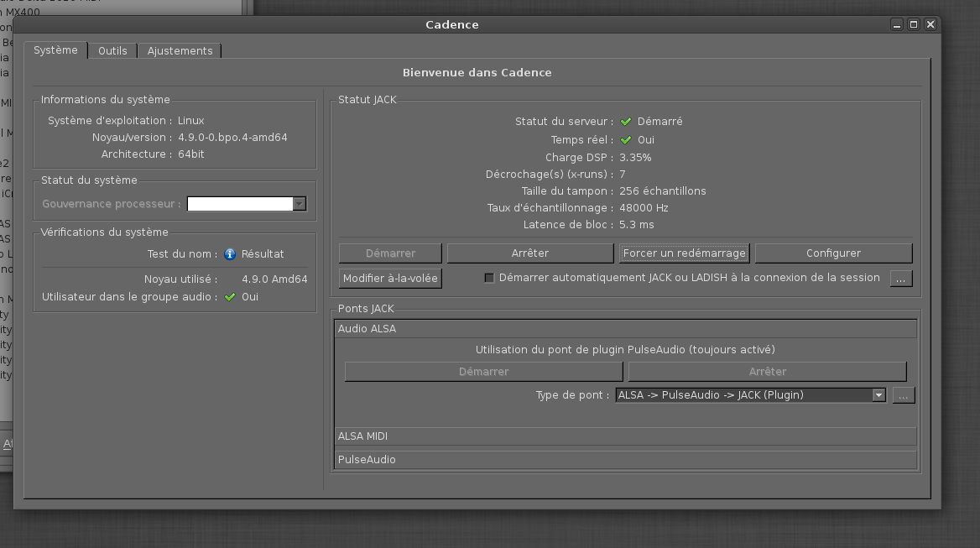Click the kernel version 4.9.0-0.bpo.4-amd64
980x548 pixels.
232,138
